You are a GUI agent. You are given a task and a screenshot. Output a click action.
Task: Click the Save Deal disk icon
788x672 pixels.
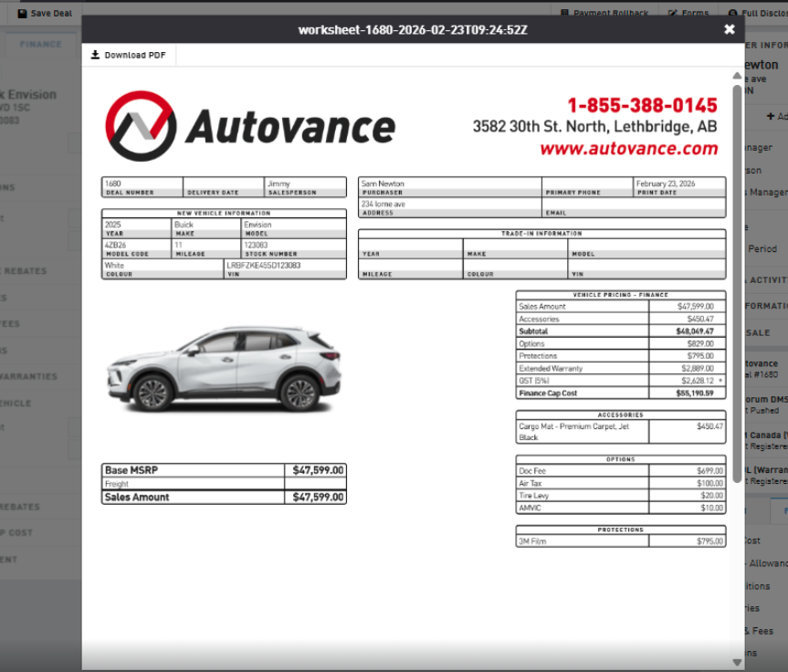pos(22,14)
